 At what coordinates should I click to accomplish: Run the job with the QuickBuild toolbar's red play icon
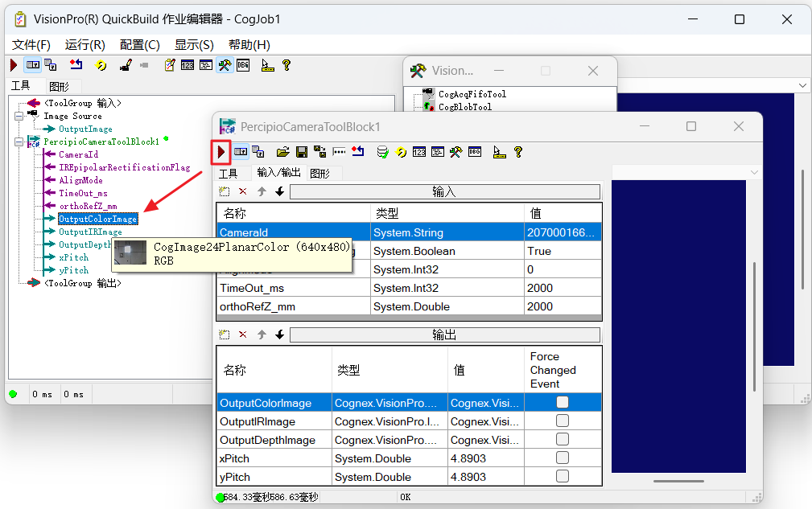click(x=14, y=65)
